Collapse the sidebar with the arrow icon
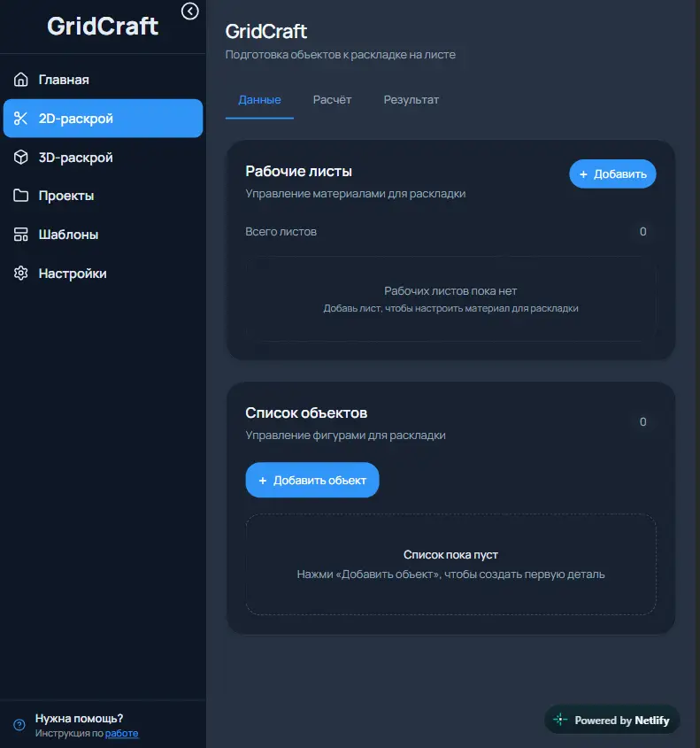 pos(189,11)
